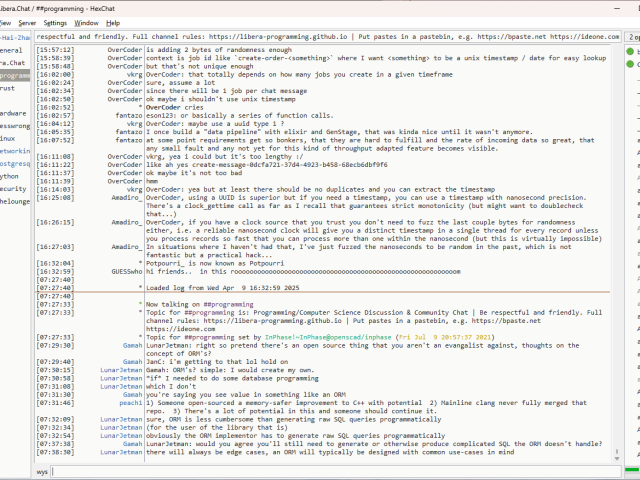Select the python channel in the sidebar
Viewport: 640px width, 480px height.
point(10,175)
